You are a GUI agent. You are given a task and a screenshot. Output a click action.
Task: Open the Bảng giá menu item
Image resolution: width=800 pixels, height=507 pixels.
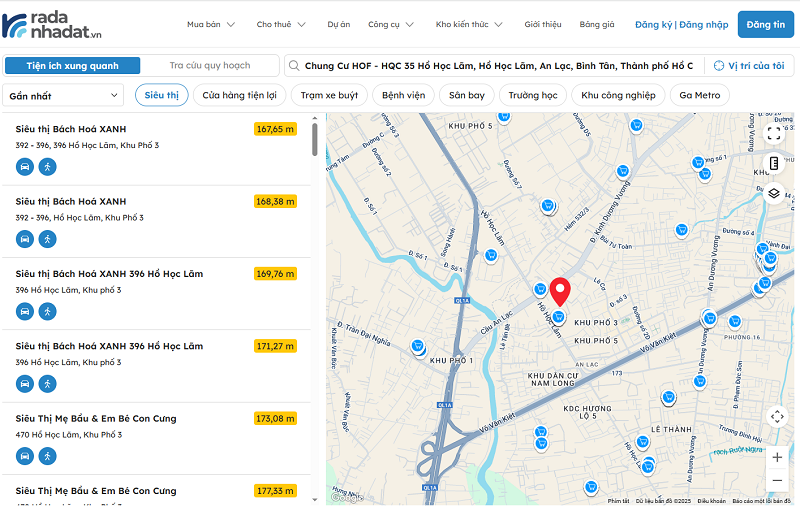(596, 24)
